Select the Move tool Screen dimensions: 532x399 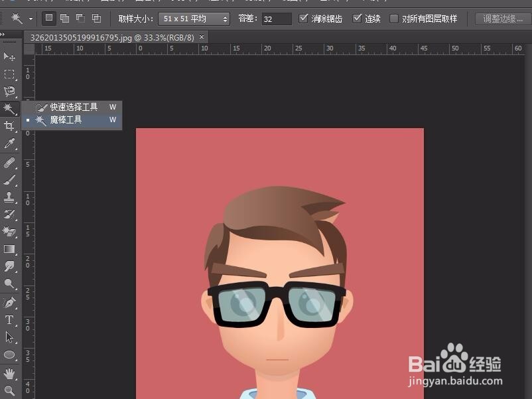9,56
